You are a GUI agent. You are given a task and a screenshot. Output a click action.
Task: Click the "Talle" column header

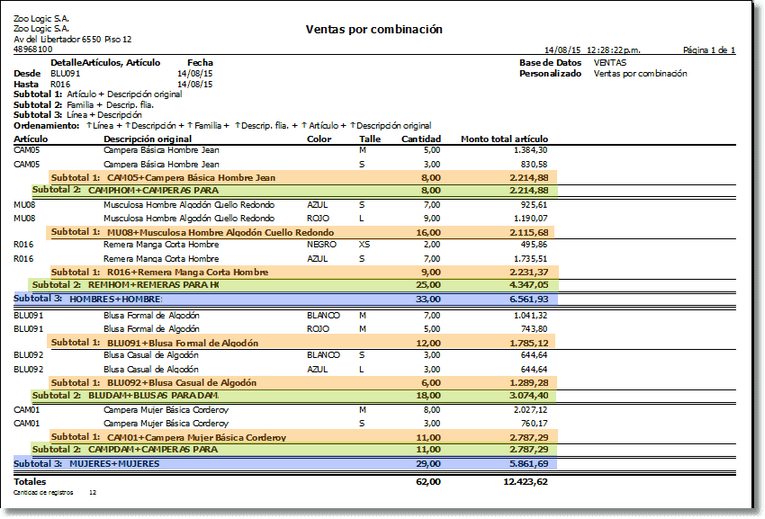coord(370,138)
